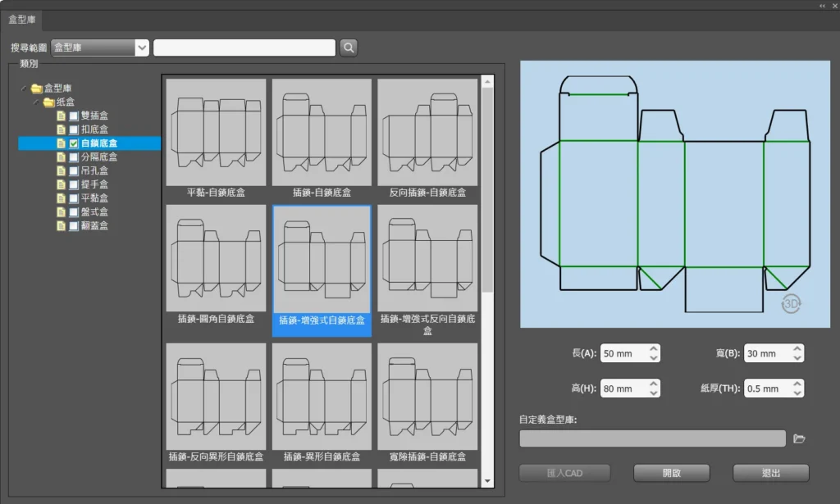Collapse the 紙盒 tree node

(35, 102)
